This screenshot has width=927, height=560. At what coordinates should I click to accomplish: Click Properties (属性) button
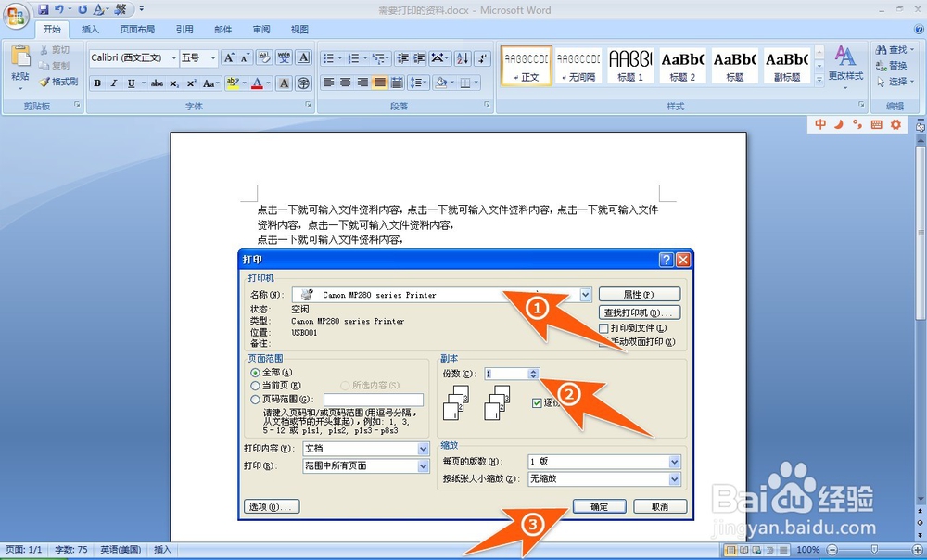tap(639, 295)
